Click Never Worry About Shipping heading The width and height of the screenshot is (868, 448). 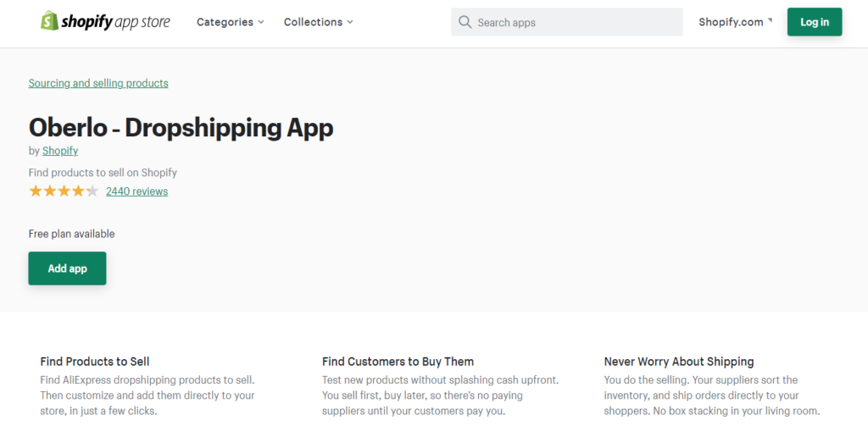click(x=679, y=362)
